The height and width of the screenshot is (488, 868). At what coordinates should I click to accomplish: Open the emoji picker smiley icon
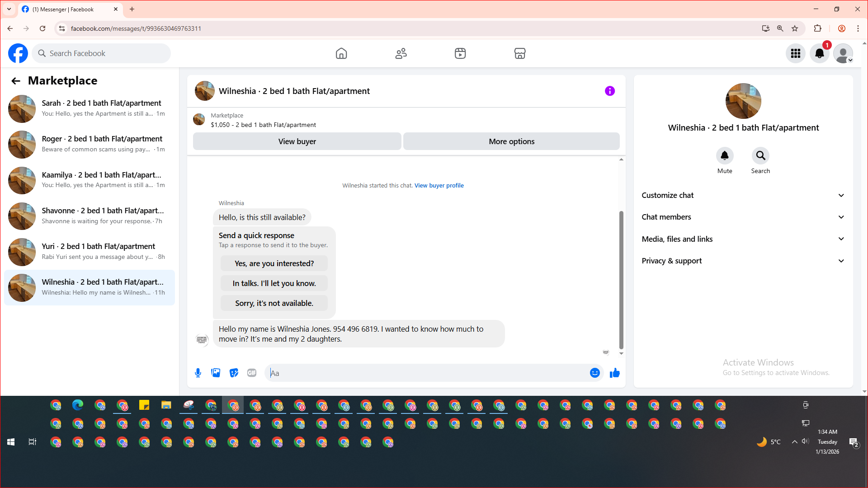pyautogui.click(x=594, y=373)
